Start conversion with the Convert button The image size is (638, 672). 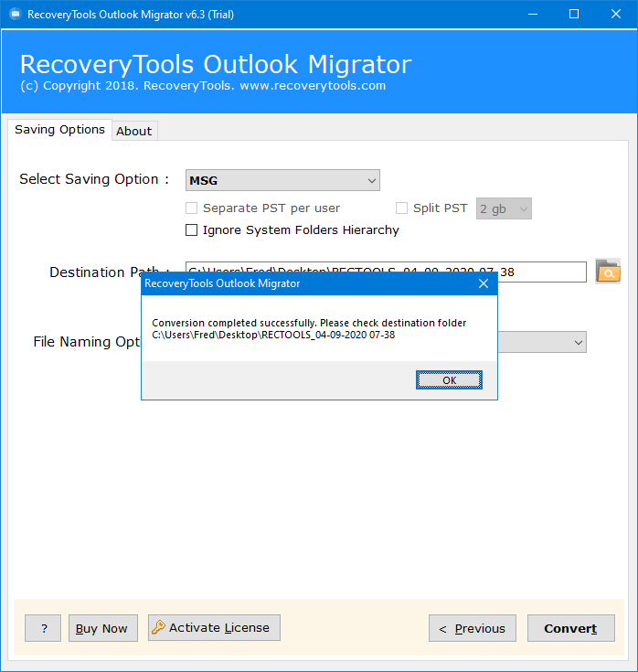pyautogui.click(x=571, y=628)
